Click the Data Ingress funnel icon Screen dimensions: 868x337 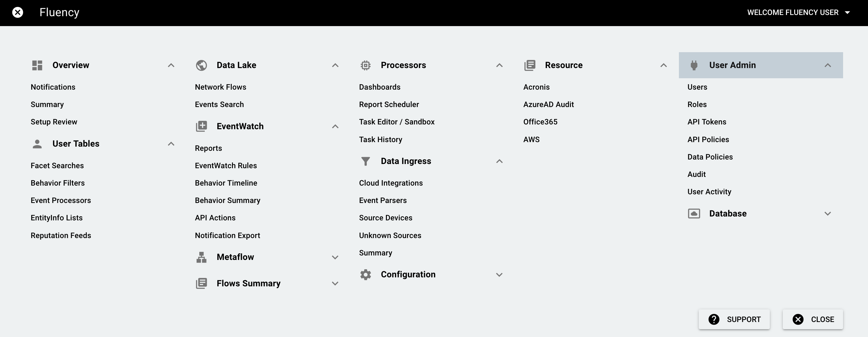point(366,161)
